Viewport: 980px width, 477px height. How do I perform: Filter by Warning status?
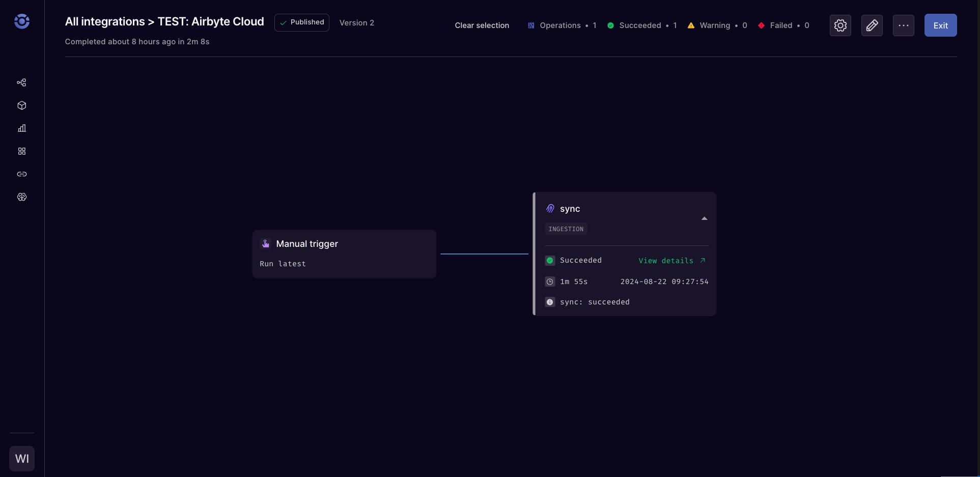[x=717, y=25]
